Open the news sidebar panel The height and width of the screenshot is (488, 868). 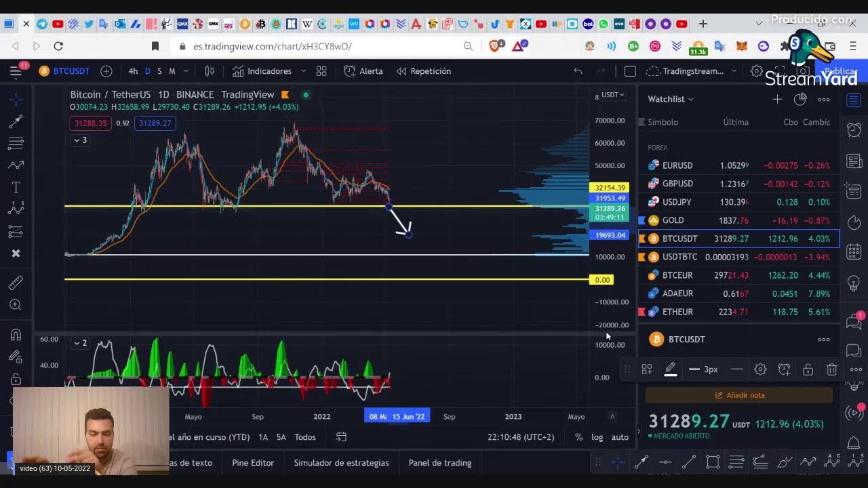[x=854, y=161]
